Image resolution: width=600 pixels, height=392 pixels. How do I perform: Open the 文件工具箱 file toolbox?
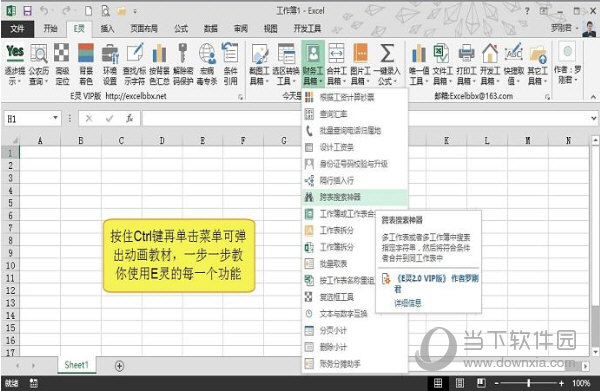click(442, 64)
